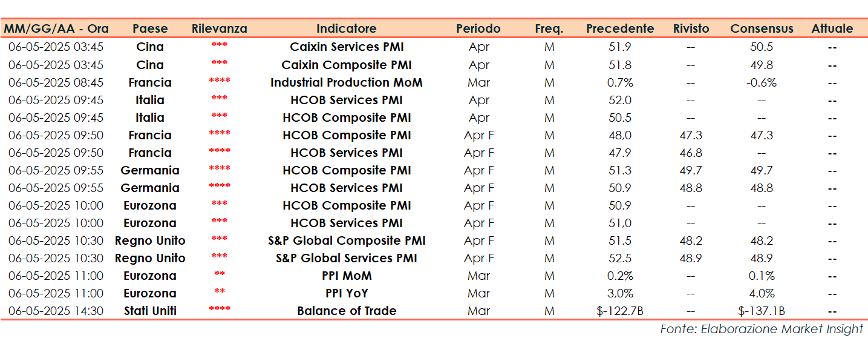Select the "Indicatore" column header
This screenshot has height=338, width=868.
(346, 28)
